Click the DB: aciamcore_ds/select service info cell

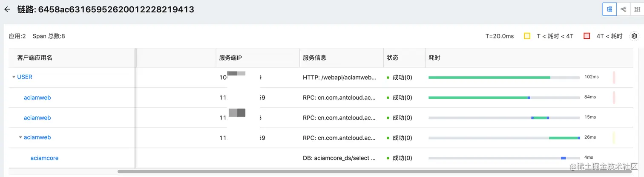(x=339, y=158)
